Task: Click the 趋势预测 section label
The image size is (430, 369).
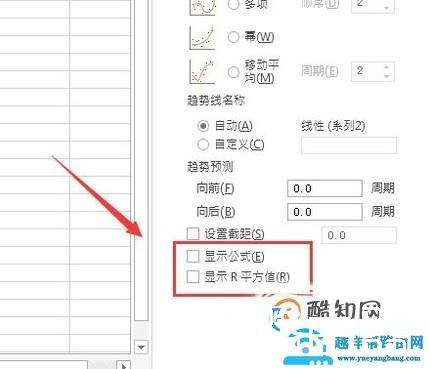Action: pyautogui.click(x=210, y=167)
